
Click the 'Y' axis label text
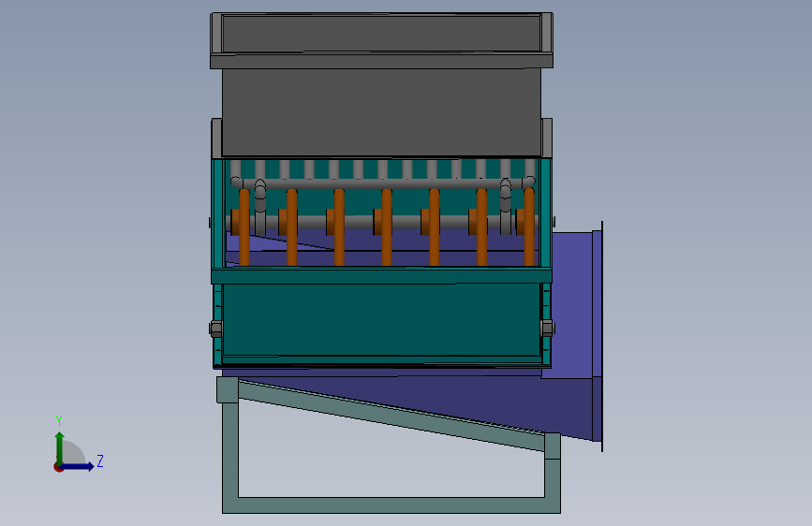59,421
